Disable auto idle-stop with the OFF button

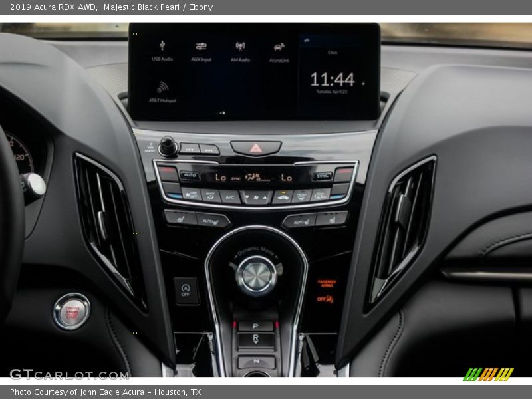coord(186,291)
